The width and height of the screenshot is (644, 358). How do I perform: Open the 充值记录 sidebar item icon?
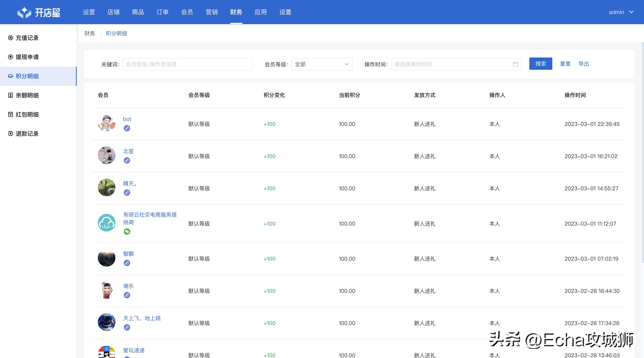point(10,38)
